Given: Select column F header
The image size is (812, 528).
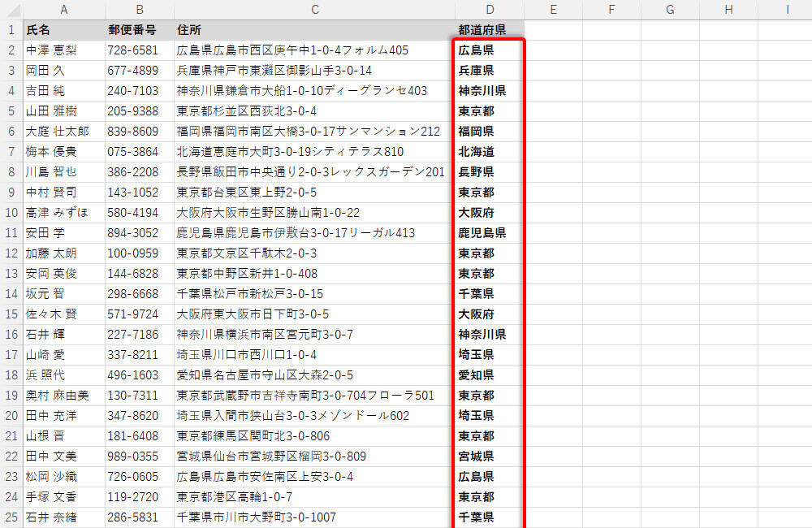Looking at the screenshot, I should coord(611,10).
